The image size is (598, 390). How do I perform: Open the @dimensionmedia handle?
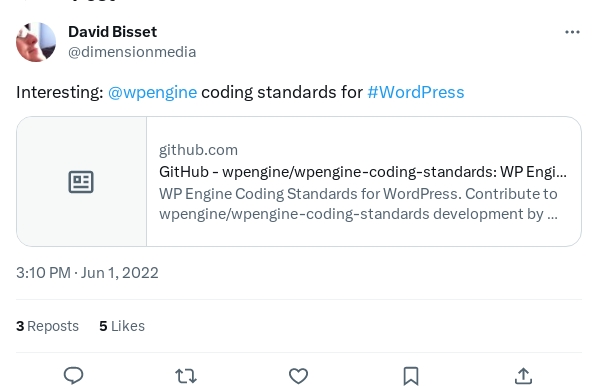(132, 52)
